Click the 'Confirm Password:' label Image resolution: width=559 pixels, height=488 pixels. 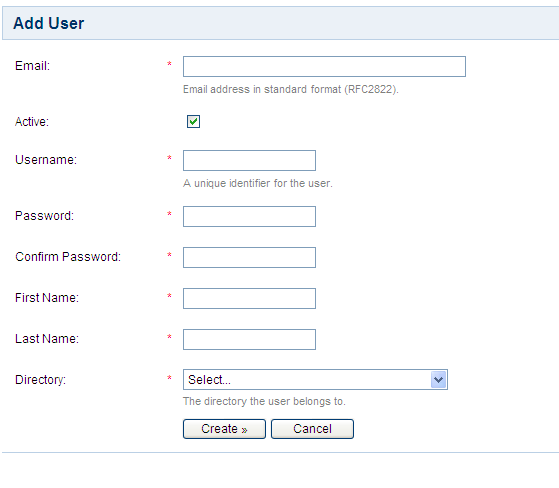[68, 257]
